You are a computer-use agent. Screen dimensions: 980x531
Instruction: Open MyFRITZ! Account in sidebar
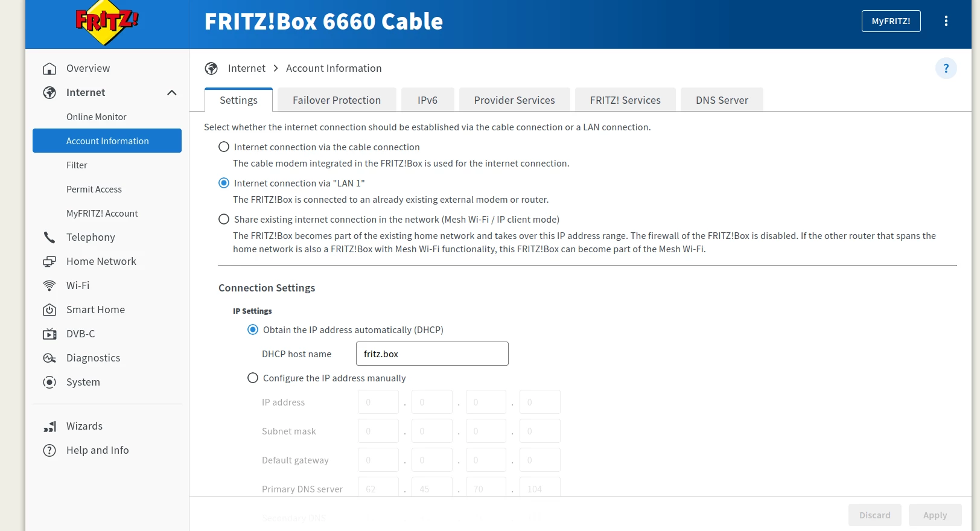point(102,214)
